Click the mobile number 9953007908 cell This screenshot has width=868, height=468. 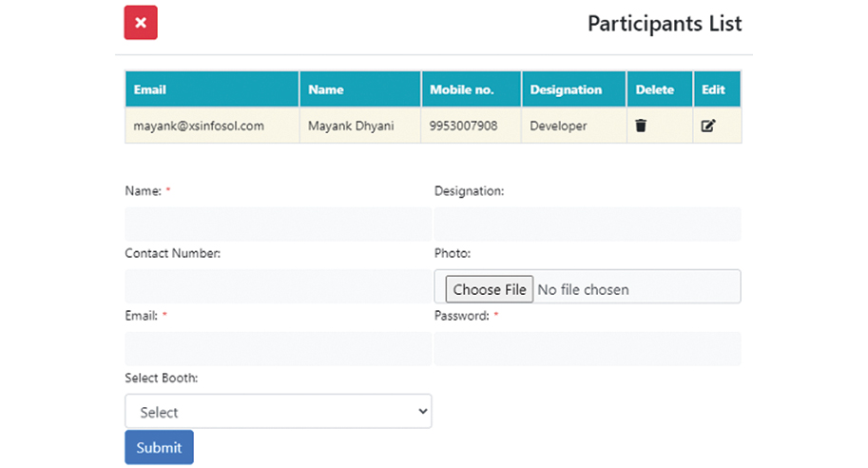click(x=463, y=126)
